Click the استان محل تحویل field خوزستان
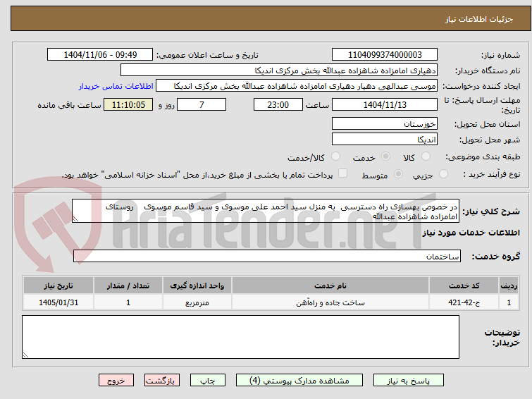 [x=385, y=123]
